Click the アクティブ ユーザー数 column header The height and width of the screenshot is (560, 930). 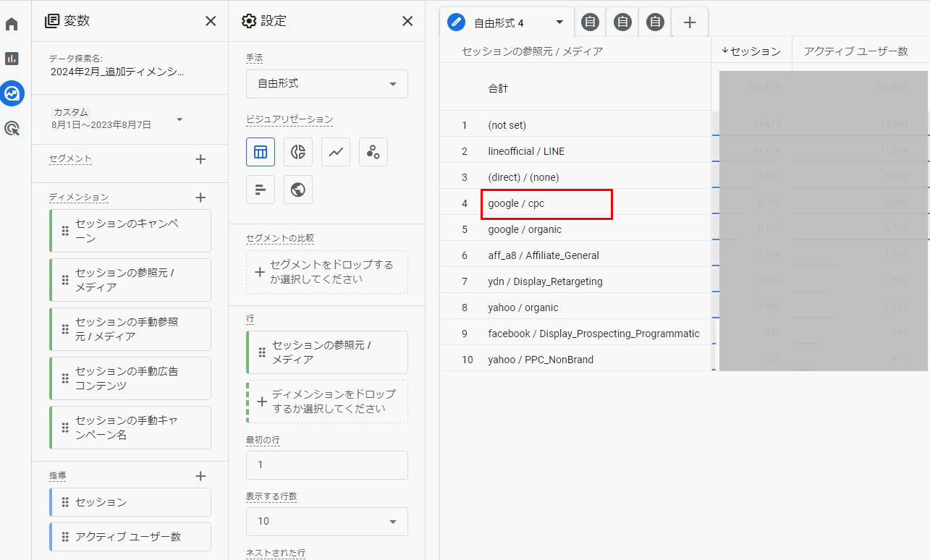pyautogui.click(x=855, y=51)
